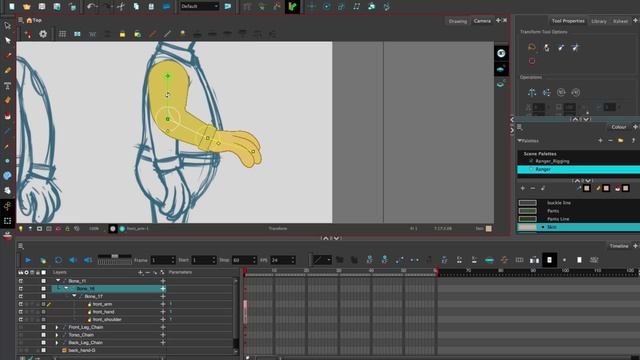Click the Paste clipboard icon

click(x=151, y=6)
